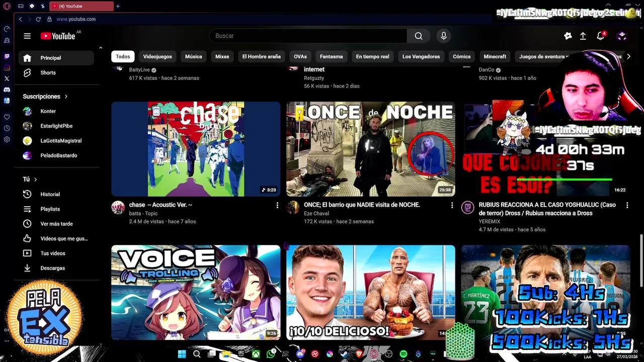
Task: Select En tiempo real filter chip
Action: pos(372,56)
